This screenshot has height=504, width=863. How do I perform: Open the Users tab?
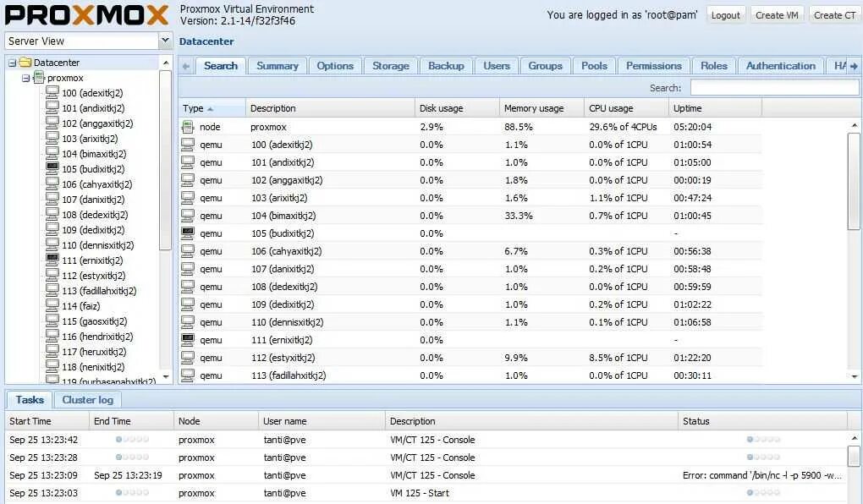[497, 66]
